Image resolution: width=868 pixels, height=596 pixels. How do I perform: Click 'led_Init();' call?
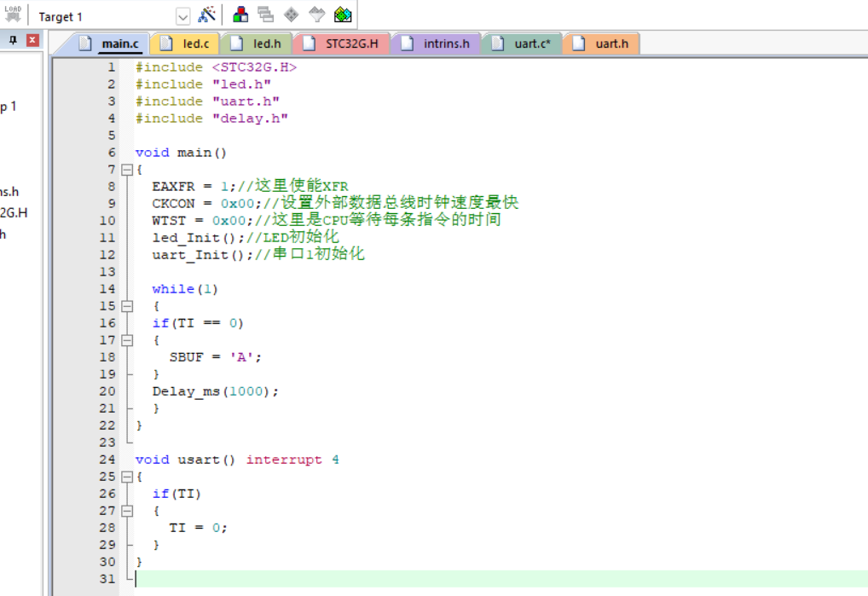199,238
